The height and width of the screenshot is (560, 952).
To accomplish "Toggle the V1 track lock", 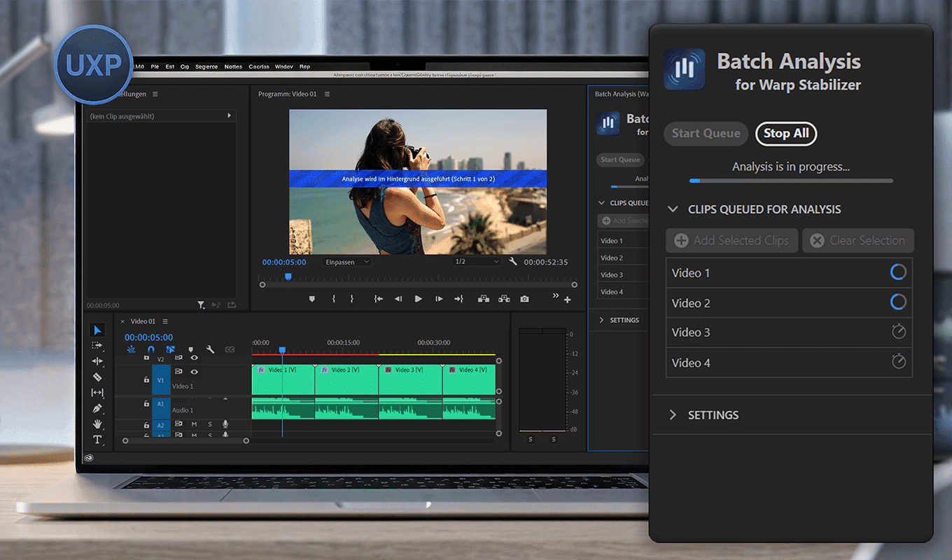I will coord(146,380).
